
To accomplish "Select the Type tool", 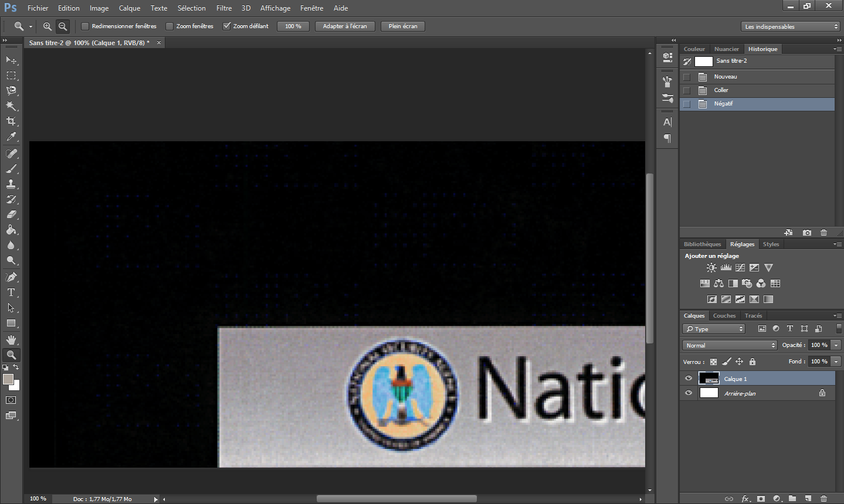I will (11, 292).
